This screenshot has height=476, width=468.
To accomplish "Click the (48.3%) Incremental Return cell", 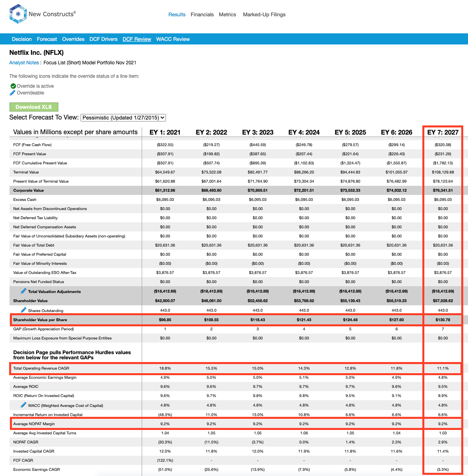I will 165,415.
